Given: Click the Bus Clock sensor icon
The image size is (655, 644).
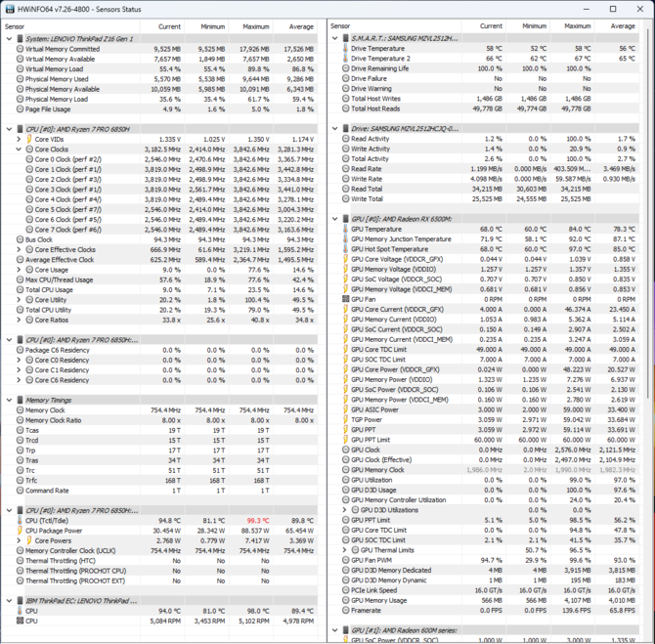Looking at the screenshot, I should click(x=20, y=239).
